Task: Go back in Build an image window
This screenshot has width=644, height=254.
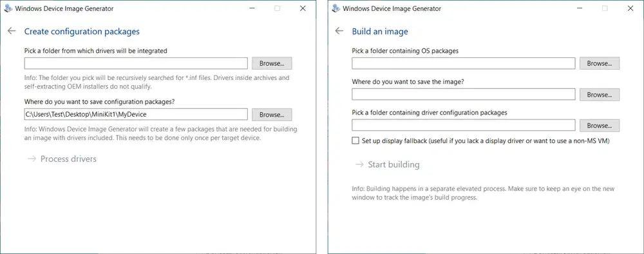Action: [x=339, y=31]
